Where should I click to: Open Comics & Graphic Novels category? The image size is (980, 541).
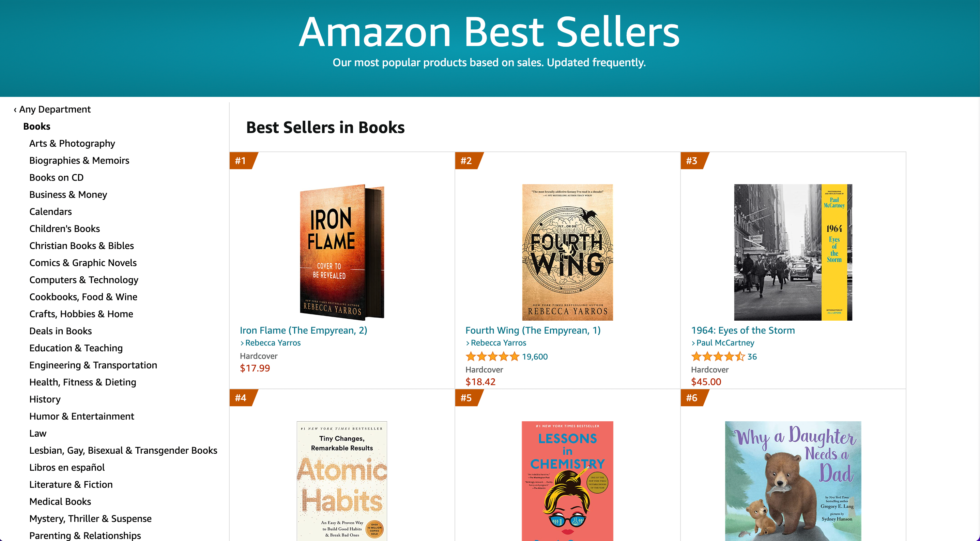(83, 263)
